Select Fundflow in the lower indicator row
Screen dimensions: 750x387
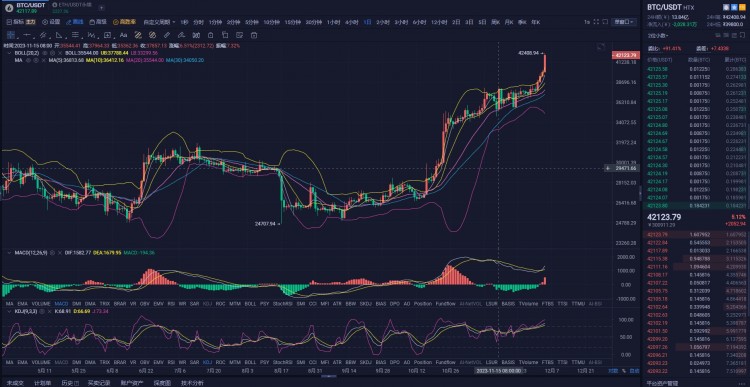445,362
